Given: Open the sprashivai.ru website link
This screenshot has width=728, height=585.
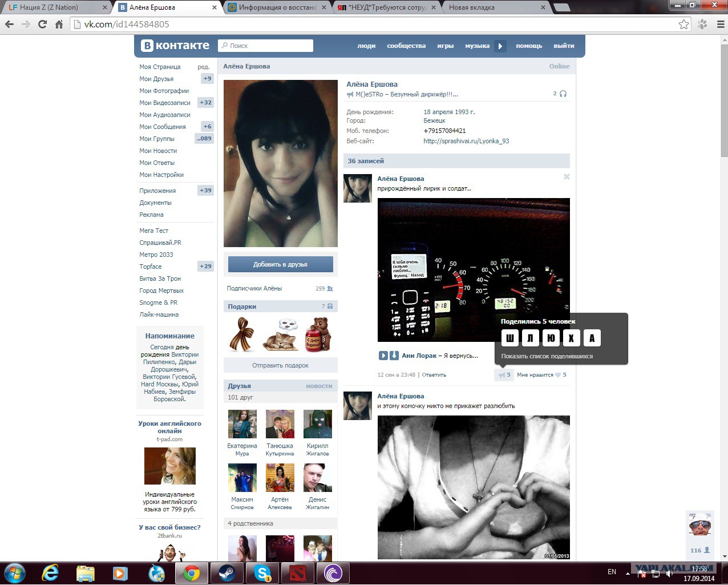Looking at the screenshot, I should (466, 141).
